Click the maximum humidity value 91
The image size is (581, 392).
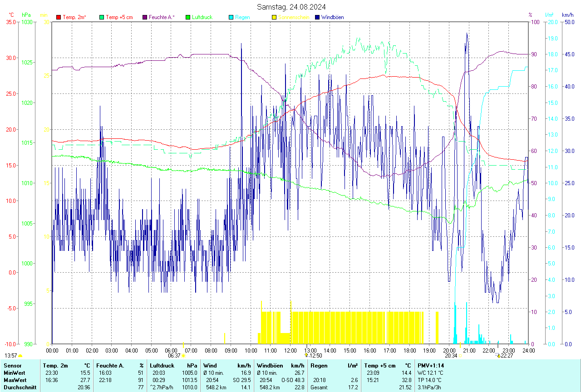pyautogui.click(x=141, y=380)
